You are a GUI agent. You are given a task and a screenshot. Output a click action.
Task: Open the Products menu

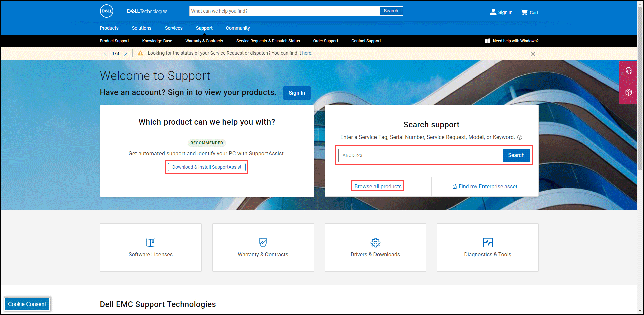[109, 28]
